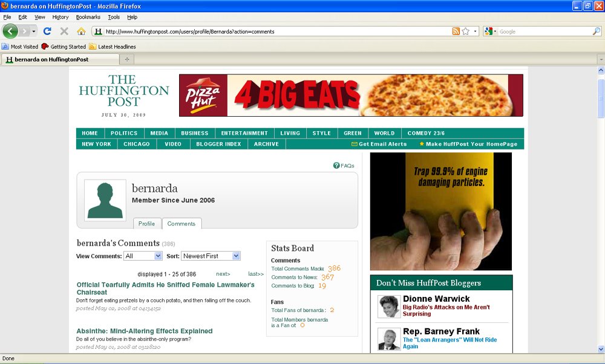Click the search magnifier icon

tap(597, 31)
